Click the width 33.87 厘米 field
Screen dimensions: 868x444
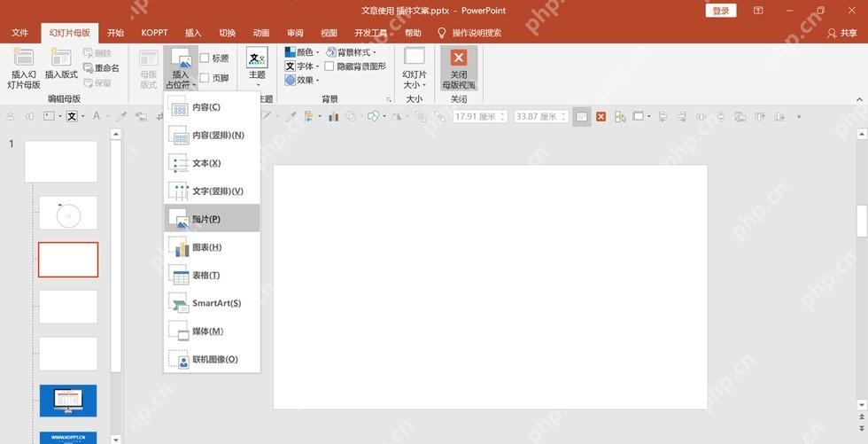(541, 117)
